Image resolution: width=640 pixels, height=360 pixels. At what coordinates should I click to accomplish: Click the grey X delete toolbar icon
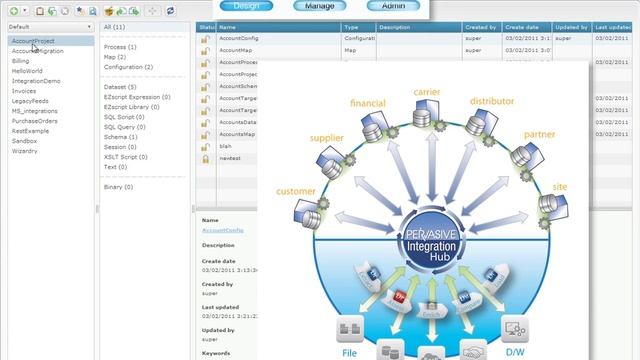click(64, 11)
